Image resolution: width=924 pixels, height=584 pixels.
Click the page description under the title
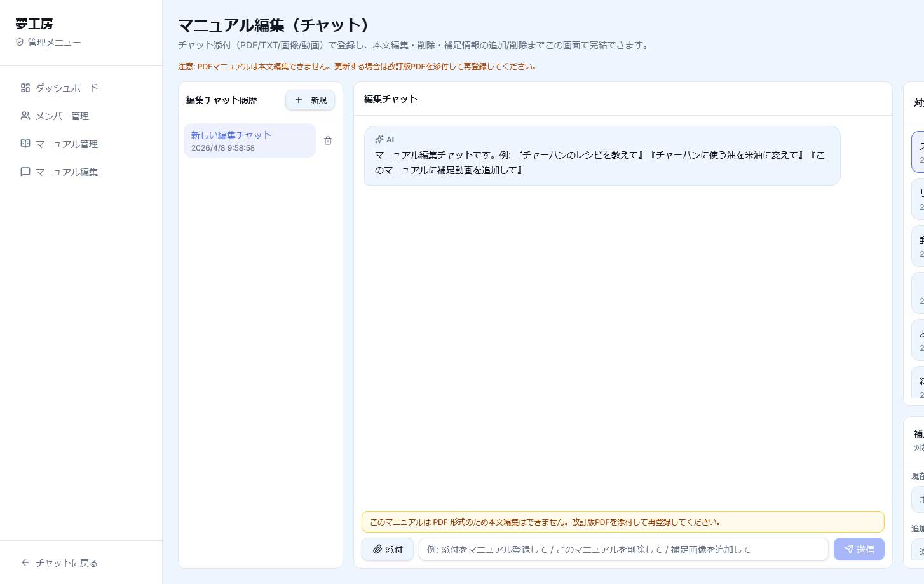(x=414, y=45)
